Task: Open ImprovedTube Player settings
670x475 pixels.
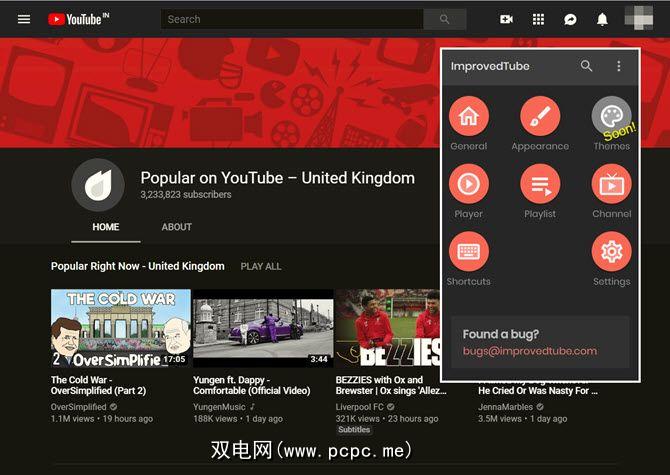Action: coord(469,184)
